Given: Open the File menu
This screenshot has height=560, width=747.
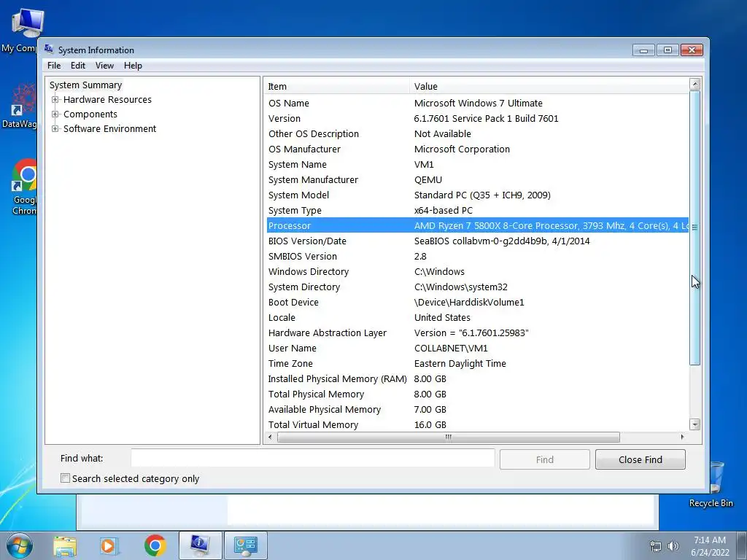Looking at the screenshot, I should click(54, 65).
